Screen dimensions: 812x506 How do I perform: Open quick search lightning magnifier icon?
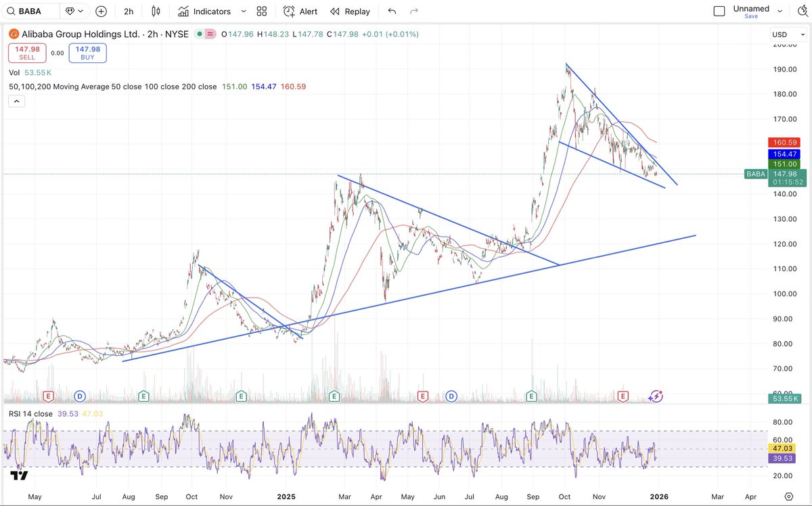(x=804, y=11)
